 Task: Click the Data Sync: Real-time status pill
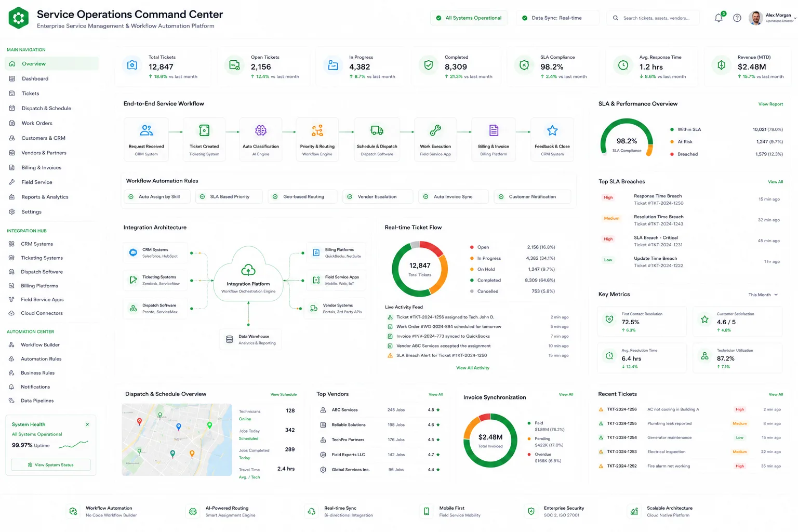click(x=557, y=18)
